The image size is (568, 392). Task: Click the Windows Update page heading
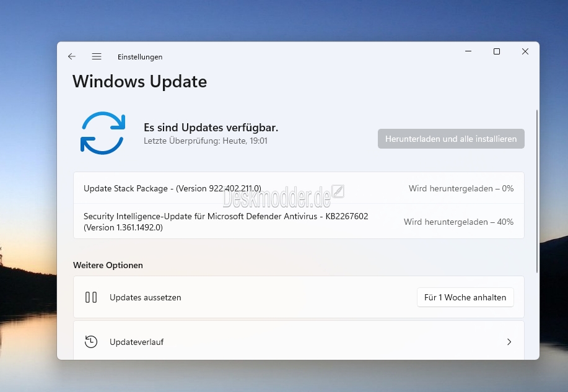(140, 82)
